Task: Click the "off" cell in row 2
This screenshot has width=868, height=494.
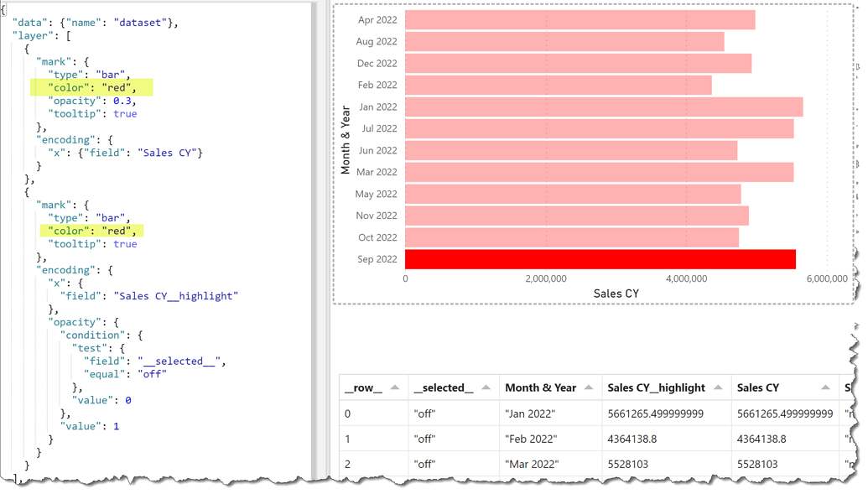Action: click(x=454, y=464)
